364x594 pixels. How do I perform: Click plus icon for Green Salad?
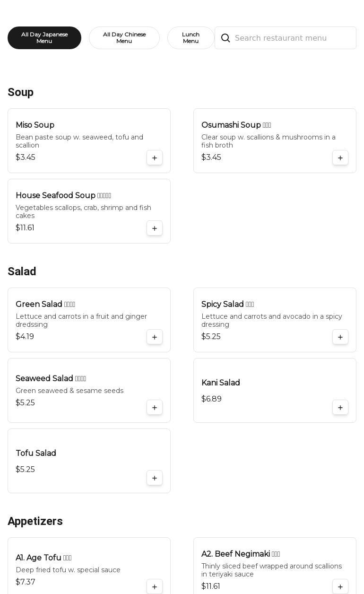[x=155, y=337]
